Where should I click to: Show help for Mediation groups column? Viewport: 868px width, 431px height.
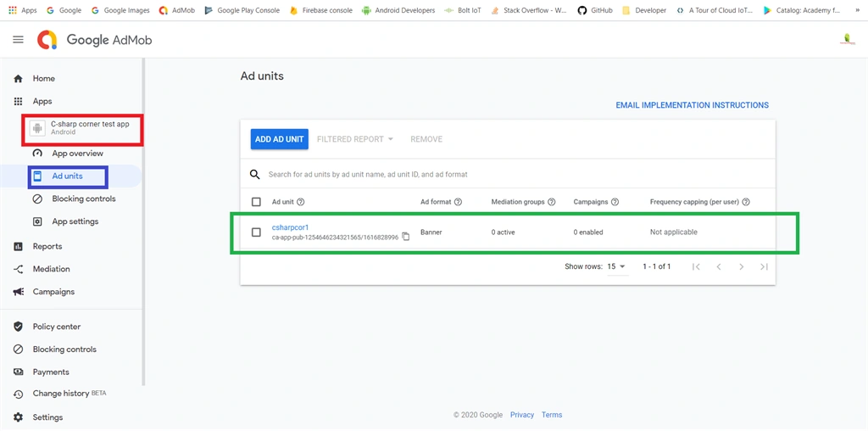point(551,202)
